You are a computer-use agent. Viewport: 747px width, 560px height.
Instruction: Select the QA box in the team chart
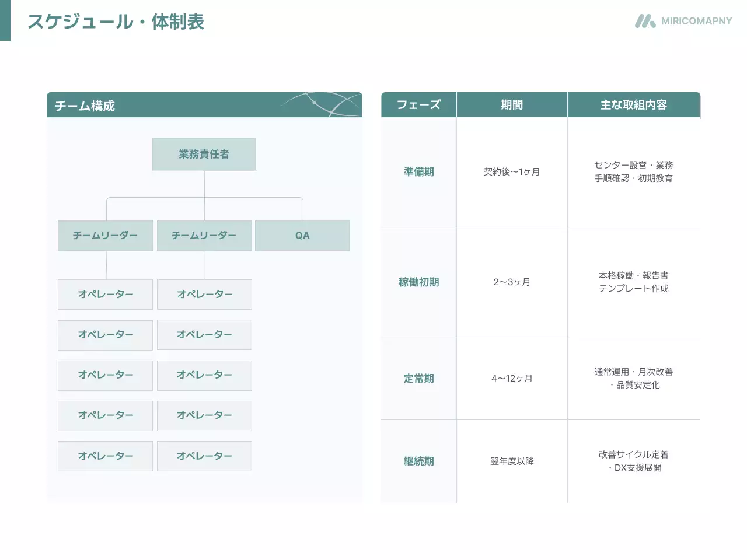click(302, 236)
